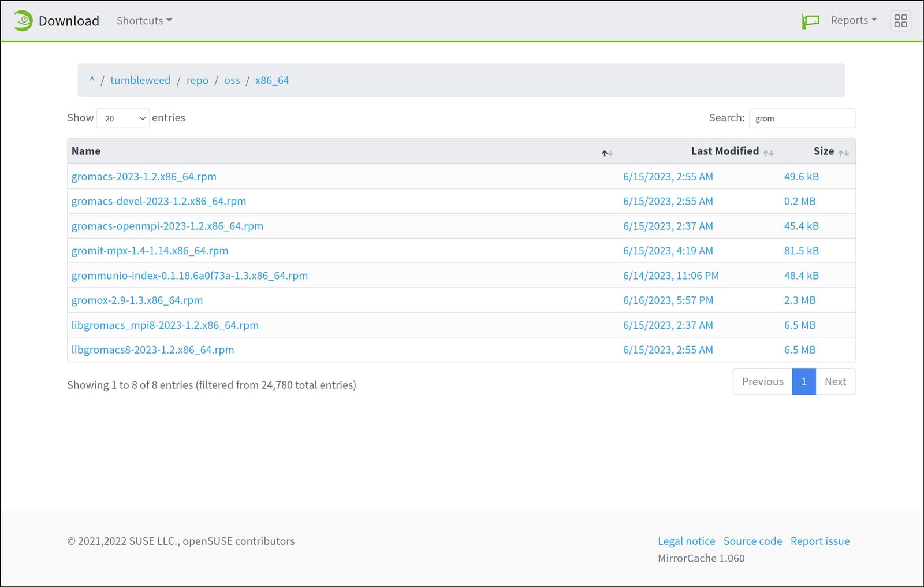Download libgromacs_mpi8-2023-1.2.x86_64.rpm
Screen dimensions: 924x587
(x=165, y=325)
